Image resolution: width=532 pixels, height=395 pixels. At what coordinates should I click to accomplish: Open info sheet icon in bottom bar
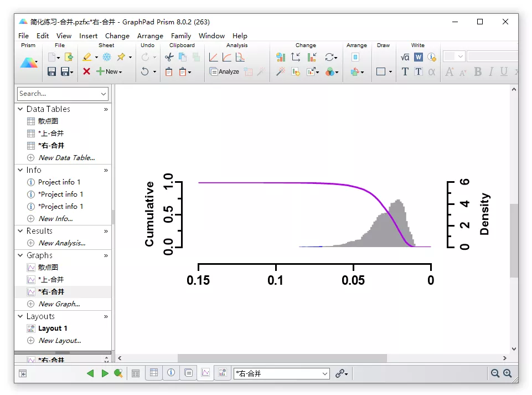[x=171, y=373]
